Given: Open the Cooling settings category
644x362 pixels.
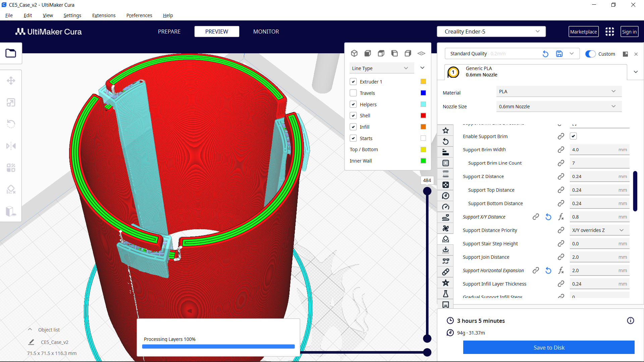Looking at the screenshot, I should (446, 228).
